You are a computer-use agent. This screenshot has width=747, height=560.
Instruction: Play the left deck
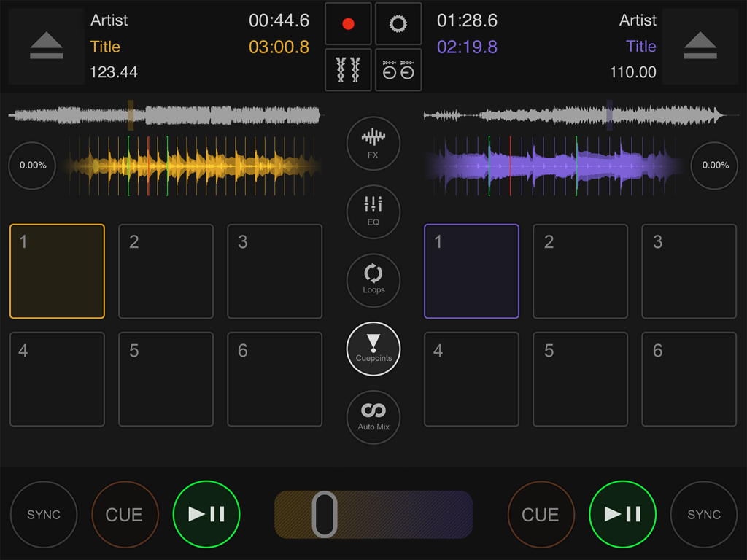[206, 514]
